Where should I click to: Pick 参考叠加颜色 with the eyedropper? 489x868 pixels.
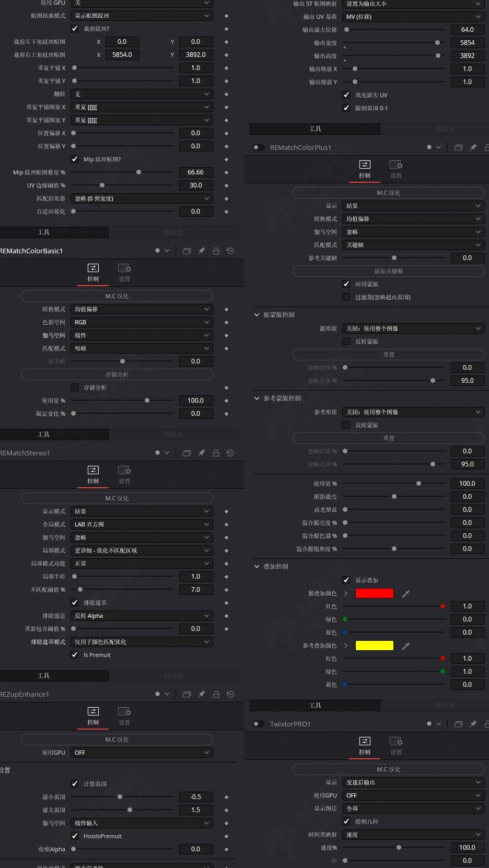click(405, 646)
